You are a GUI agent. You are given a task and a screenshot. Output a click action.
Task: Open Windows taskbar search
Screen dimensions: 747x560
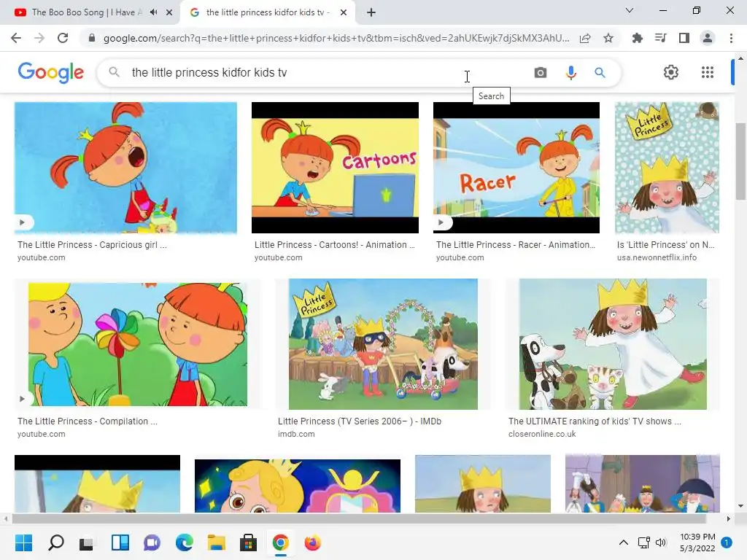(x=55, y=542)
